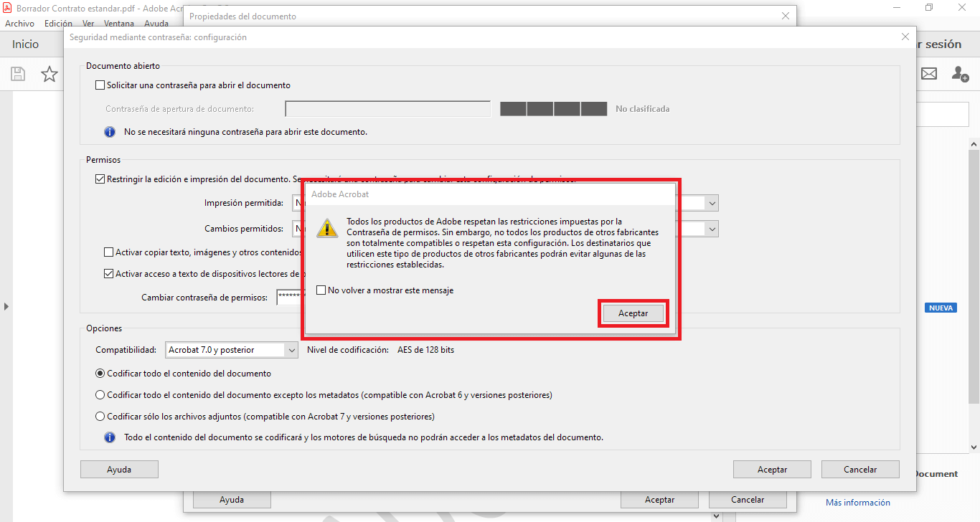Open the 'Impresión permitida' dropdown arrow
This screenshot has height=522, width=980.
pos(712,203)
